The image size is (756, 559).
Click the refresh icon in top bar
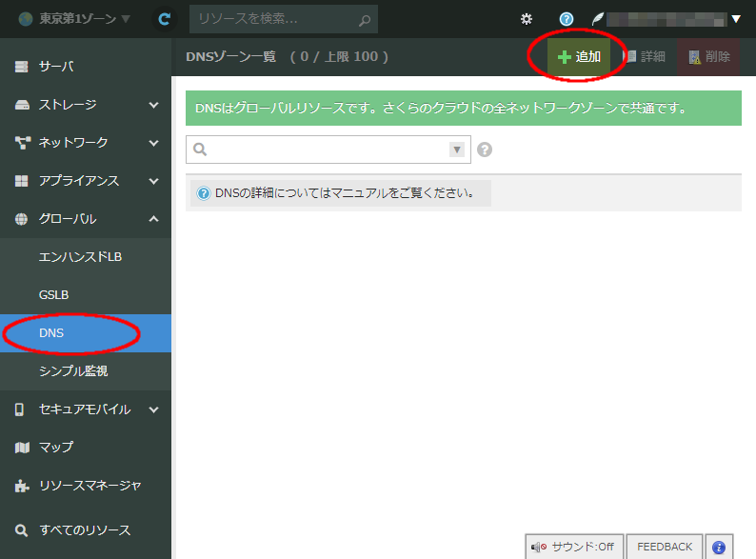click(x=165, y=19)
